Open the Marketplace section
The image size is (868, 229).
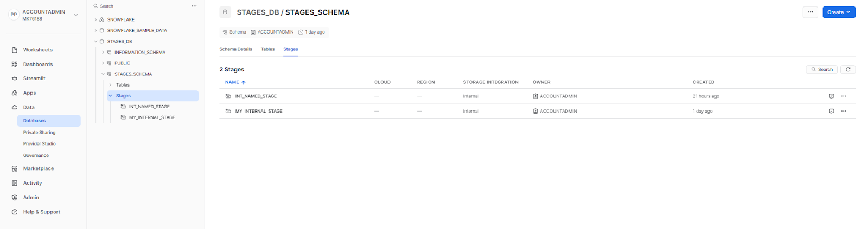point(38,168)
